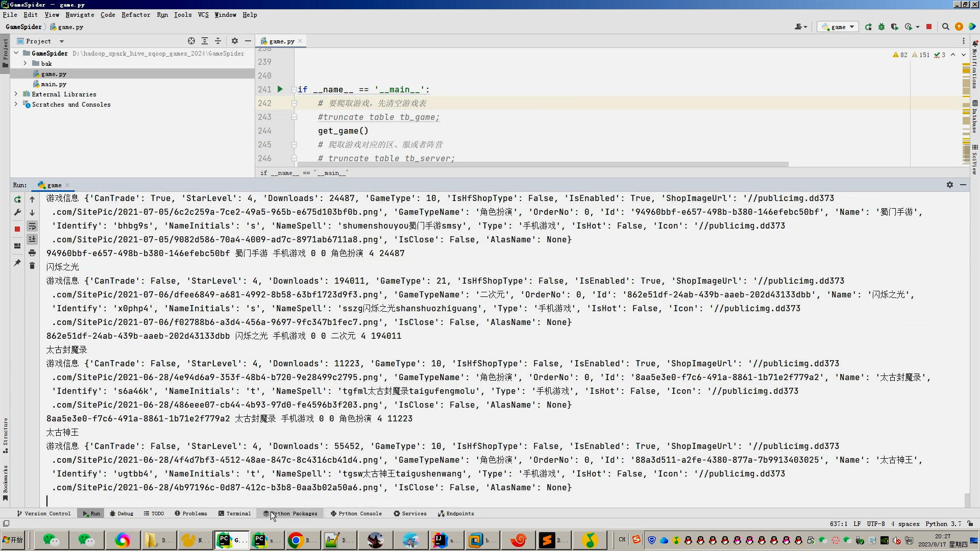This screenshot has width=980, height=551.
Task: Open the Refactor menu
Action: [136, 15]
